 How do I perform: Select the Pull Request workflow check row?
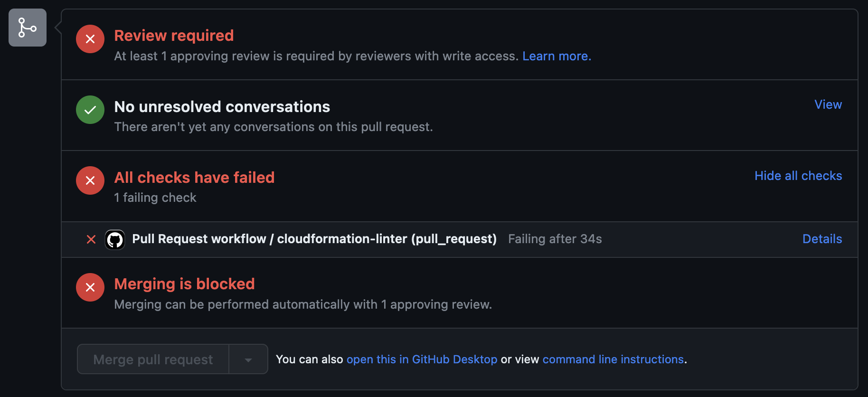pos(314,239)
